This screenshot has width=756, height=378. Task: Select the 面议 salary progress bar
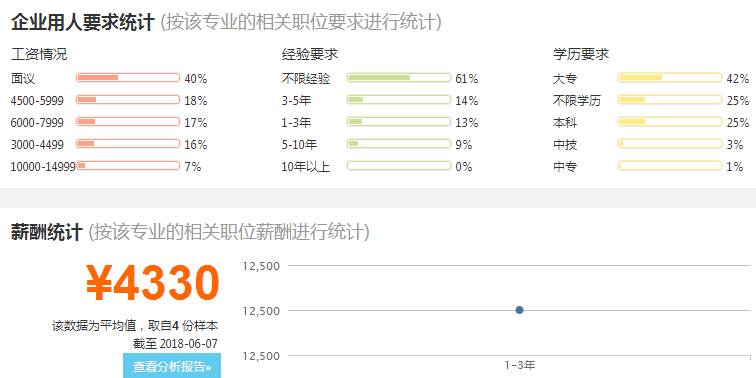(x=128, y=78)
